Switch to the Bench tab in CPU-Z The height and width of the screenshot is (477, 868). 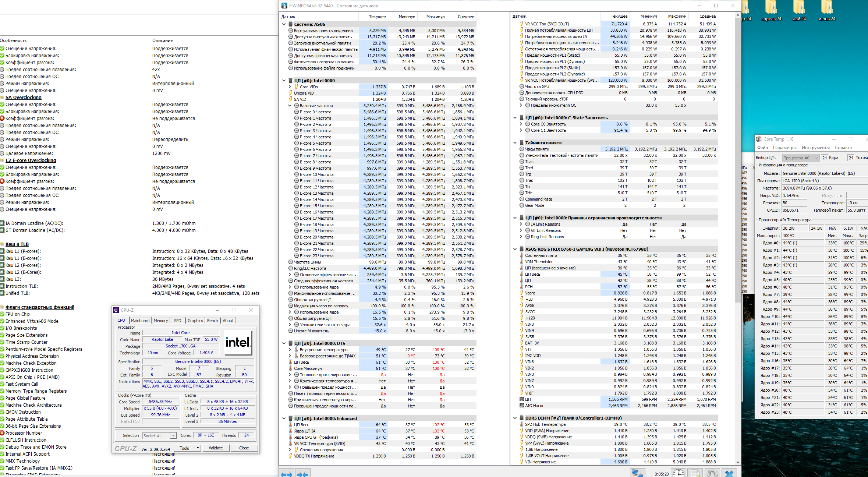point(212,321)
